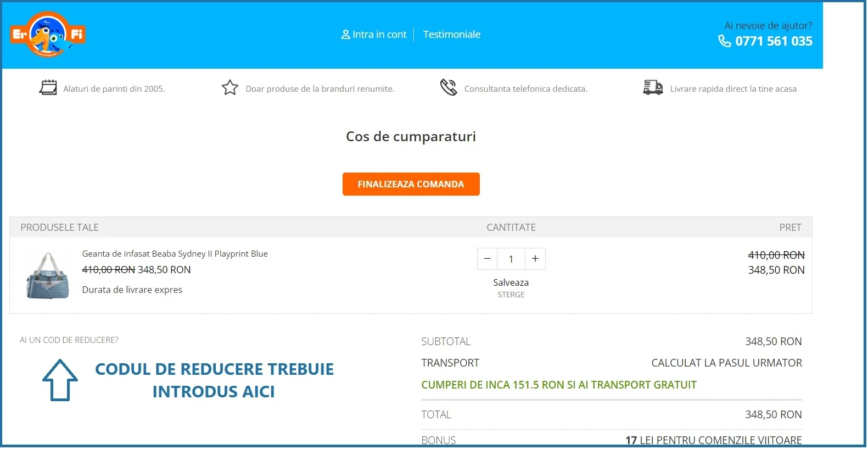Click the SUBTOTAL value 348,50 RON
The image size is (868, 449).
773,341
